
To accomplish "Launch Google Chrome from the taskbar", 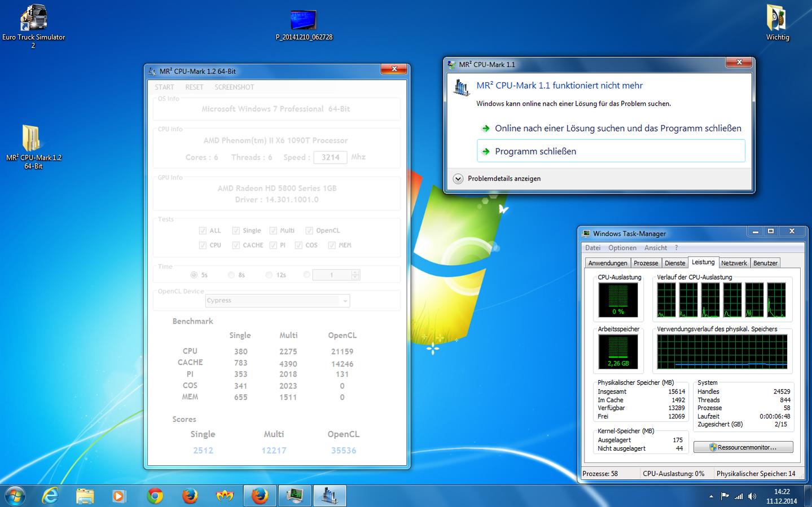I will point(155,496).
